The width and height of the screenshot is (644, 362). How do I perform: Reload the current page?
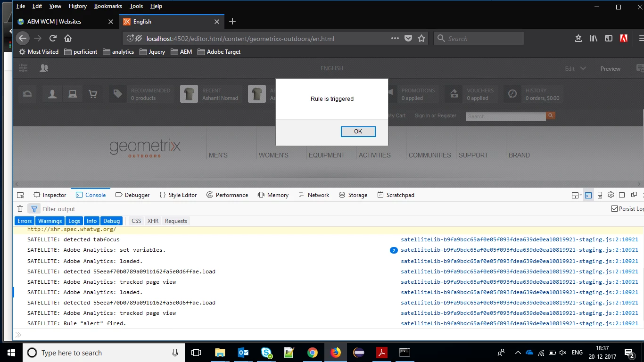(53, 38)
